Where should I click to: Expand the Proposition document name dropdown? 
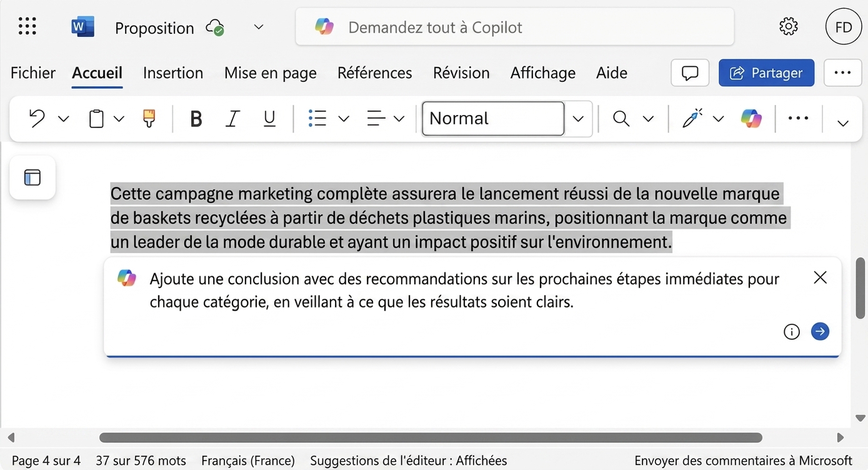pos(259,27)
